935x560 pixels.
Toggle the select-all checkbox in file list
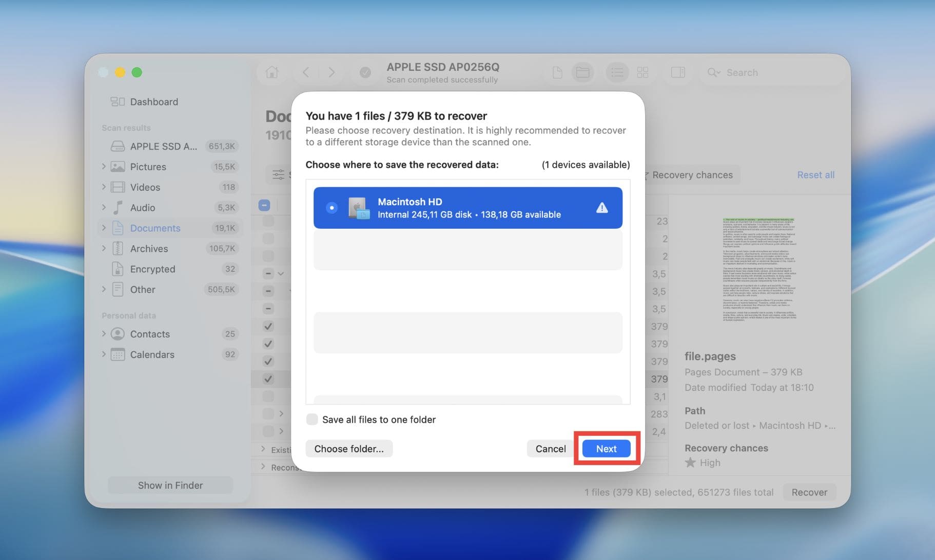[x=264, y=205]
